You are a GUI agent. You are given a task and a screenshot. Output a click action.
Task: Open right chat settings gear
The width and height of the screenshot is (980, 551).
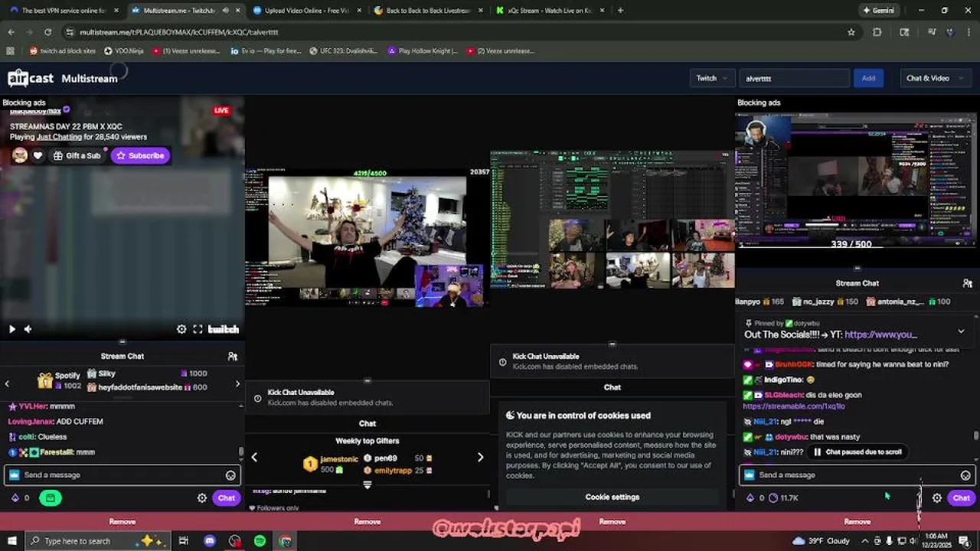(x=937, y=497)
